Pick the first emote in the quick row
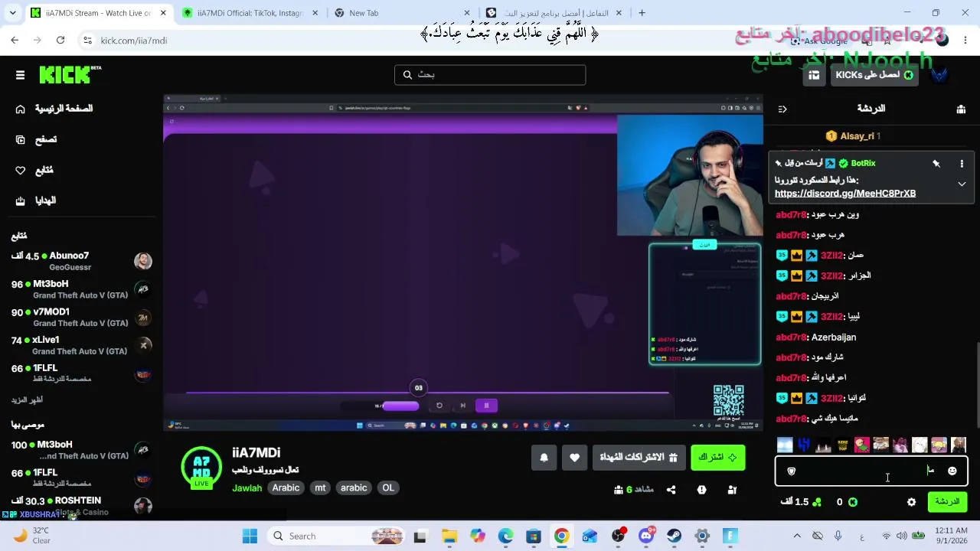The width and height of the screenshot is (980, 551). (785, 445)
